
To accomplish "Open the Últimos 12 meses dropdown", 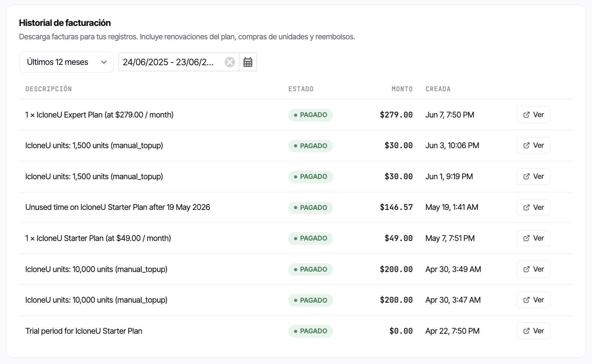I will pyautogui.click(x=67, y=62).
